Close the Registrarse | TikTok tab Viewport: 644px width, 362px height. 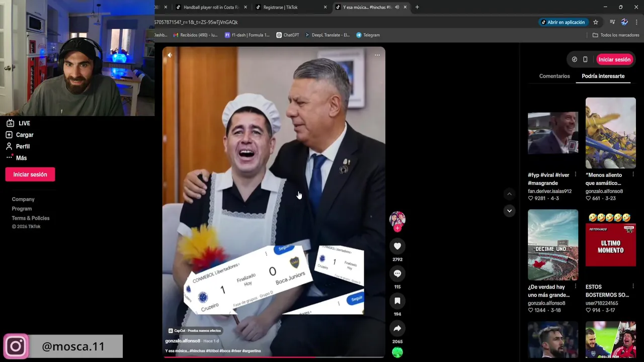click(325, 7)
